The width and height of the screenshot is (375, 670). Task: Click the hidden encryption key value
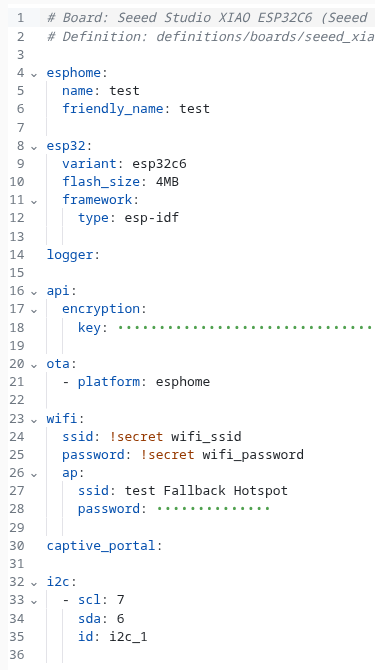tap(245, 327)
